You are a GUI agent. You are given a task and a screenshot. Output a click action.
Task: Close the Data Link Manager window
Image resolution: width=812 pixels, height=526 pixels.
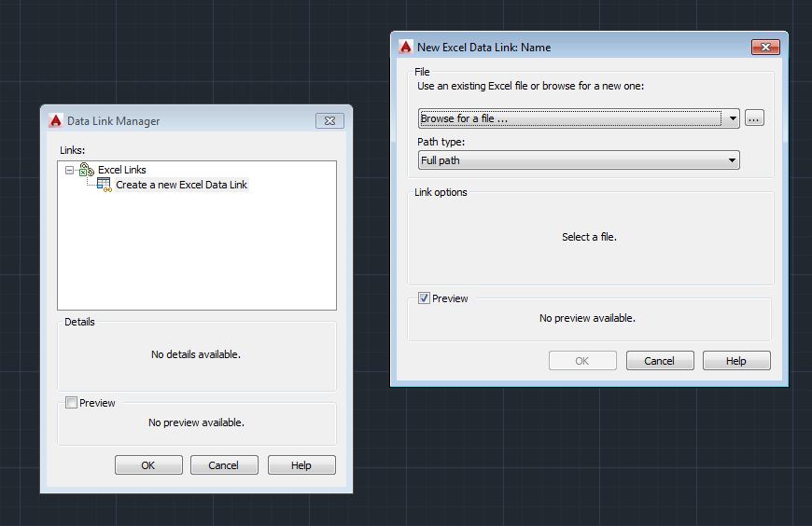(x=329, y=120)
